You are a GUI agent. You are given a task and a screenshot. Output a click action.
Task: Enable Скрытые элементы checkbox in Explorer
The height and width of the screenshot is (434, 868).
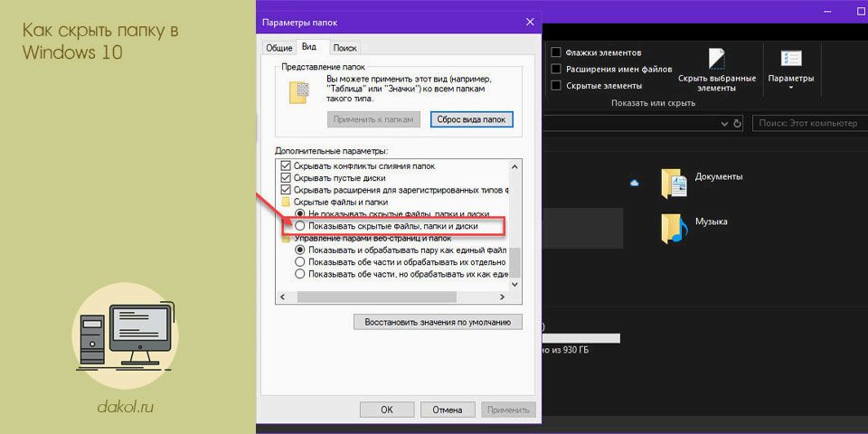(x=556, y=86)
